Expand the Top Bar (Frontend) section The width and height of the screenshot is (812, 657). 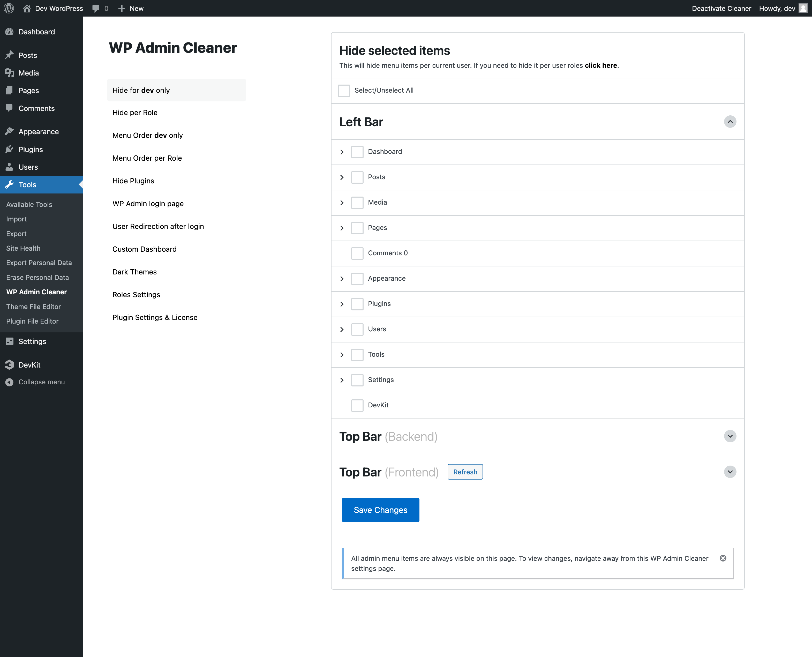730,472
